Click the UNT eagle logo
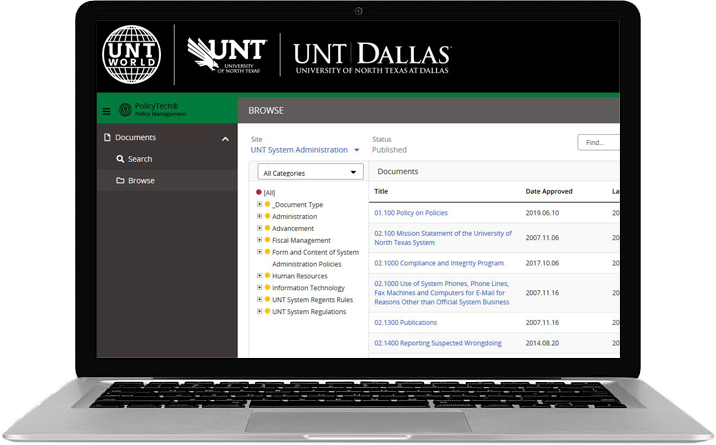This screenshot has height=445, width=716. [226, 55]
